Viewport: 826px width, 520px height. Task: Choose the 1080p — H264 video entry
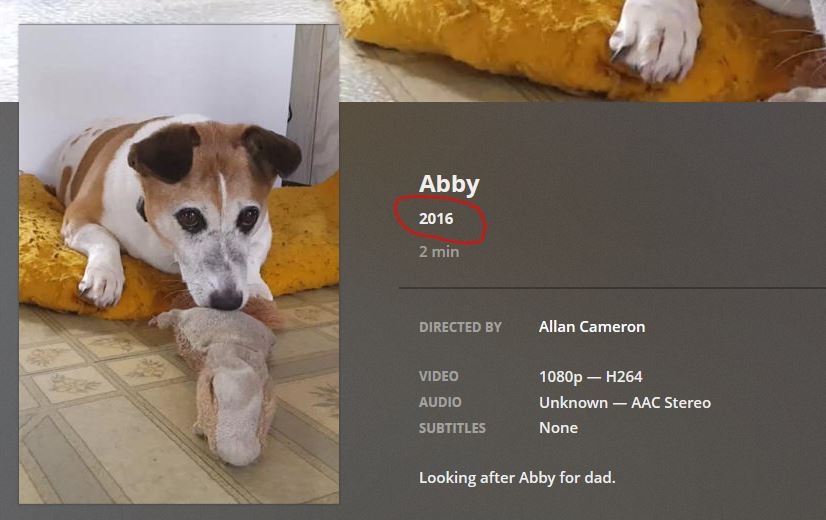pyautogui.click(x=591, y=377)
